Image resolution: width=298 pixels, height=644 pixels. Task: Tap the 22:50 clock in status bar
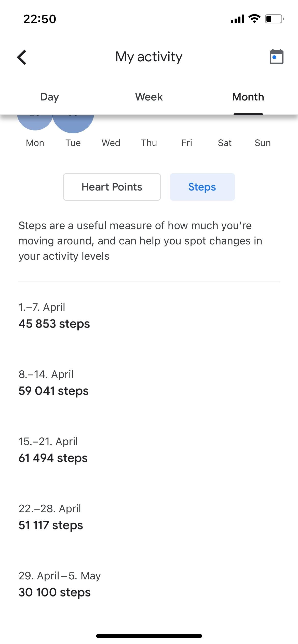40,19
